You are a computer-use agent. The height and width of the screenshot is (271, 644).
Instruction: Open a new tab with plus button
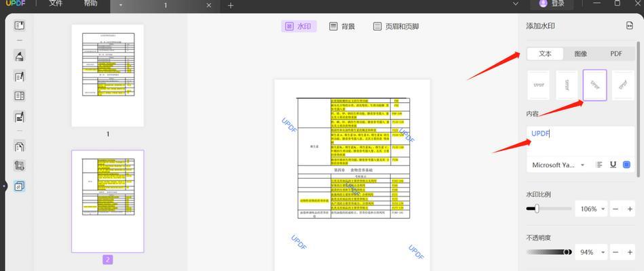tap(231, 5)
